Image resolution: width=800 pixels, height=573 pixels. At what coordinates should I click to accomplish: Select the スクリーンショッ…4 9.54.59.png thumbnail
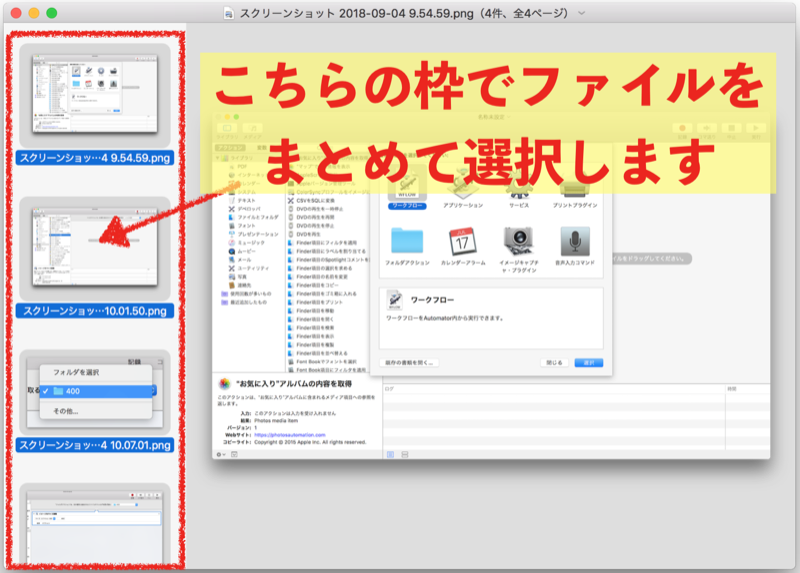95,96
